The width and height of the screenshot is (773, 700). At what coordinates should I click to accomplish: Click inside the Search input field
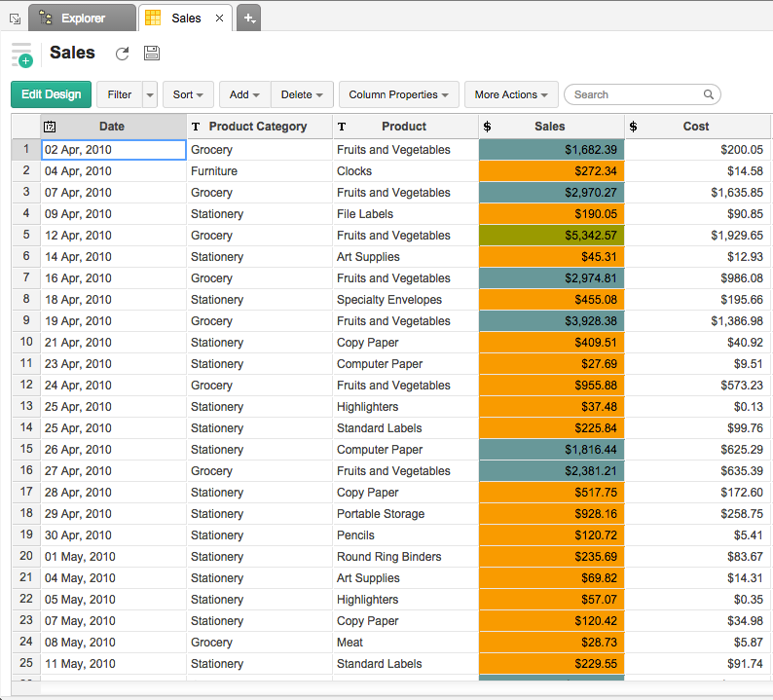[x=633, y=94]
